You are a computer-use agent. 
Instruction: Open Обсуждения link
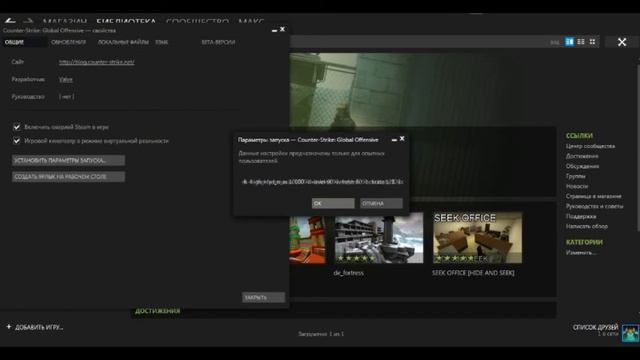coord(582,166)
